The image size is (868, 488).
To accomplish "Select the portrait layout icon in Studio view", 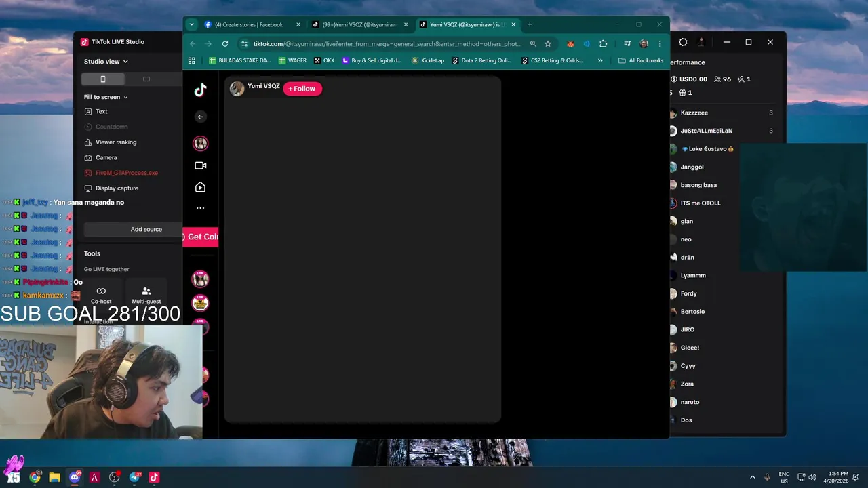I will click(x=103, y=79).
